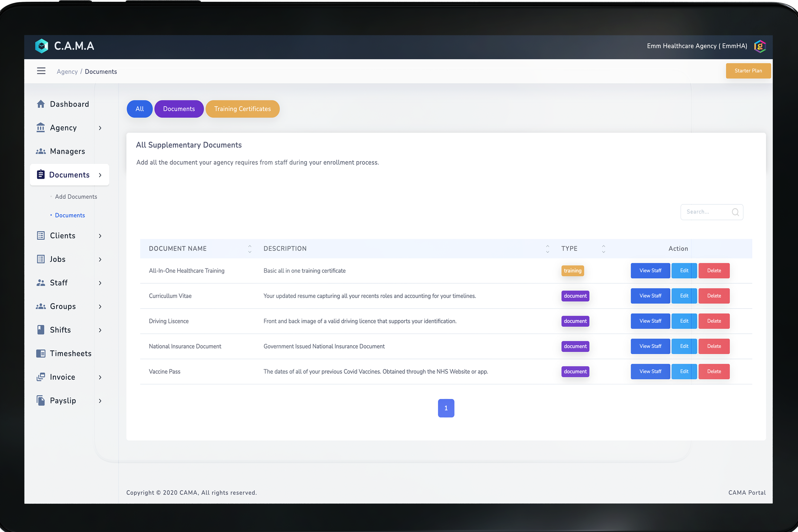This screenshot has height=532, width=798.
Task: Click the Emm Healthcare Agency name text
Action: pyautogui.click(x=697, y=46)
